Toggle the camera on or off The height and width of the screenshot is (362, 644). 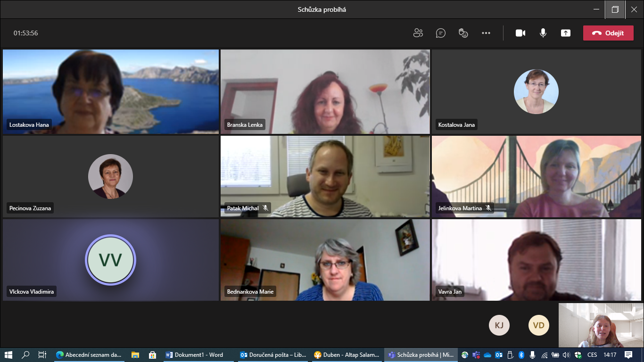coord(520,33)
